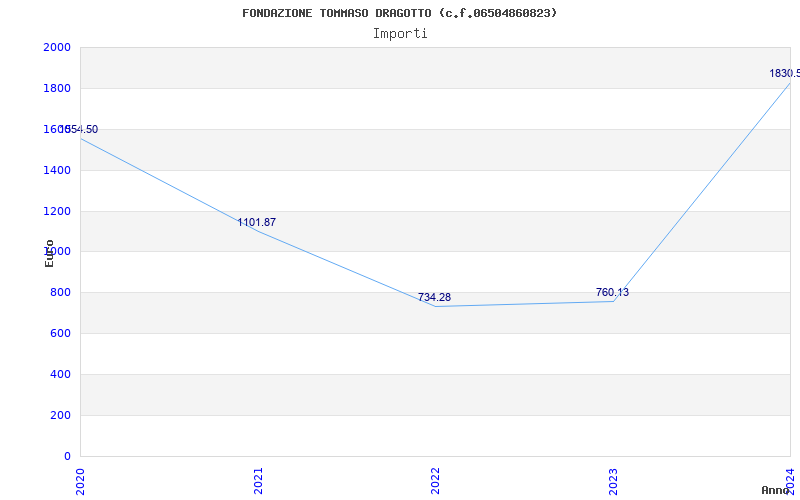Select the 760.13 data label
Image resolution: width=800 pixels, height=500 pixels.
pyautogui.click(x=612, y=292)
